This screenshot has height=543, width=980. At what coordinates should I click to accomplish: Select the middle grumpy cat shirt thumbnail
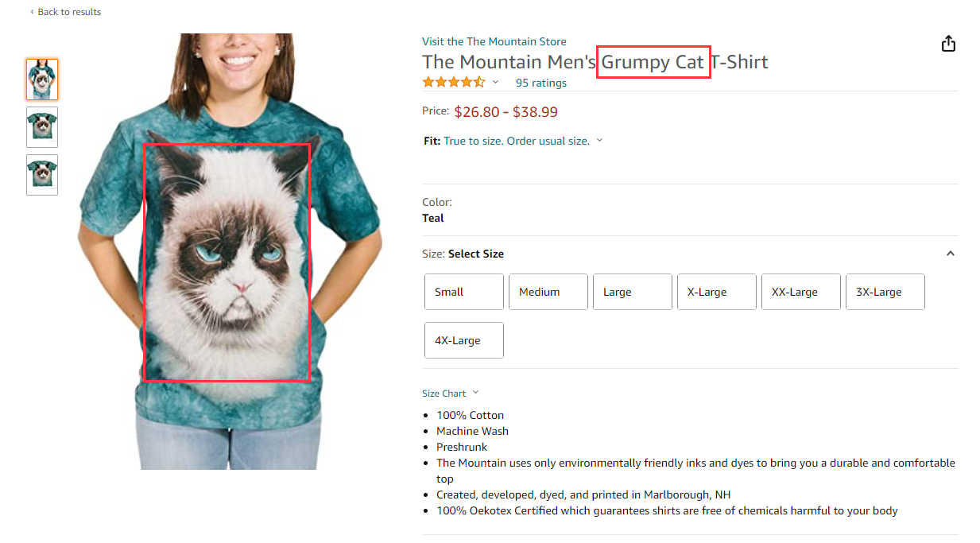pos(41,127)
